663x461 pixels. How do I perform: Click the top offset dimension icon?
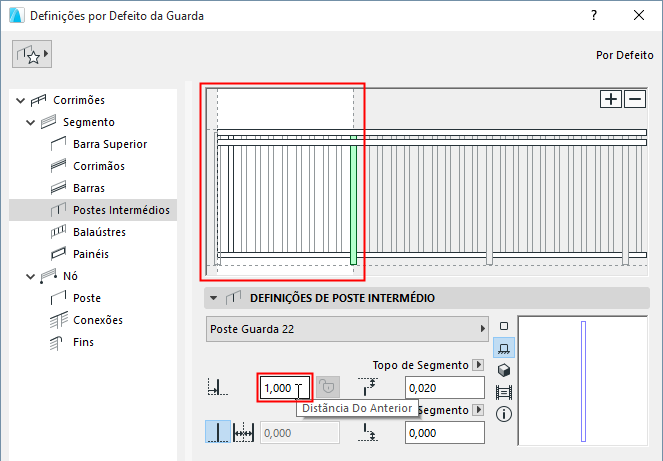[x=367, y=387]
